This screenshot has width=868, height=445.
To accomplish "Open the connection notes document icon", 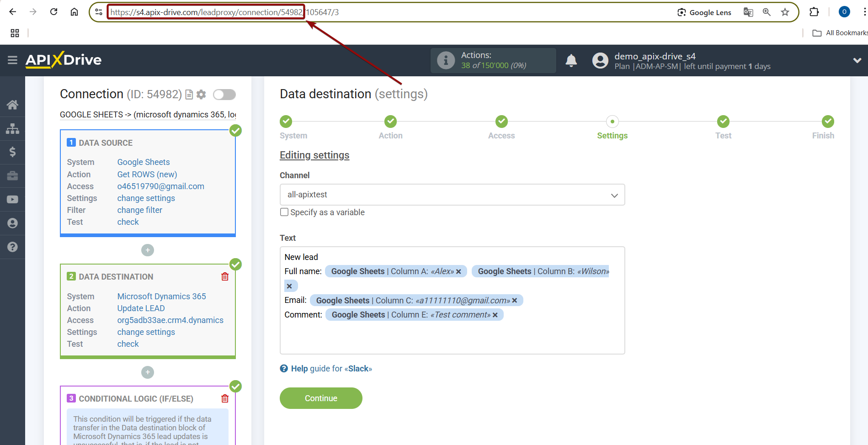I will pyautogui.click(x=189, y=95).
